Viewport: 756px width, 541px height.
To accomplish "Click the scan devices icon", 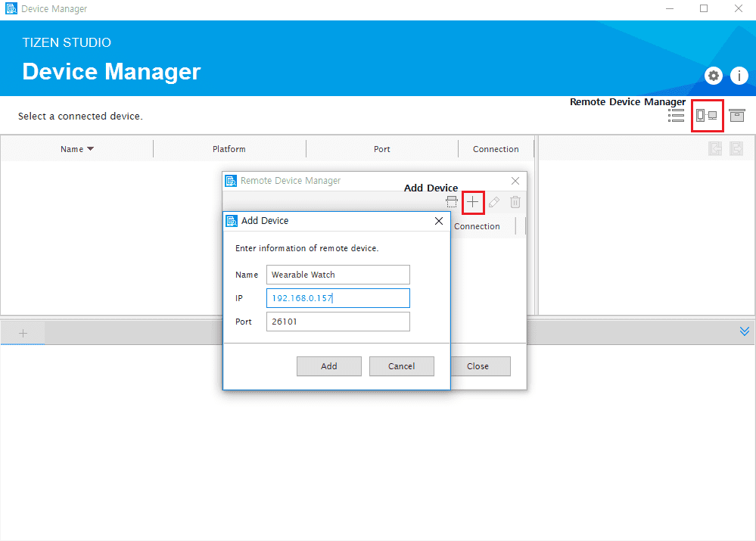I will point(452,202).
